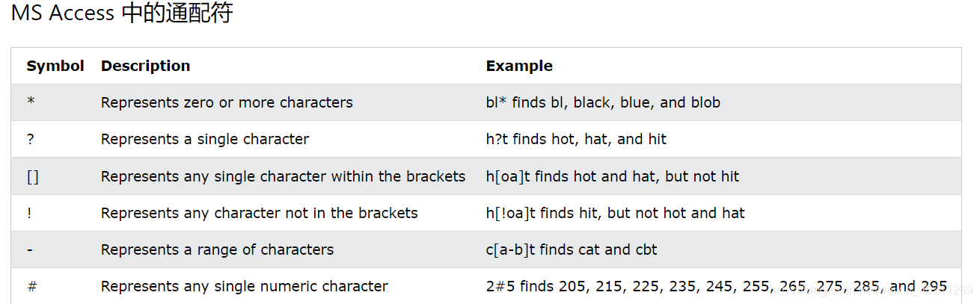Click the hash symbol cell
Screen dimensions: 980x304
pos(31,287)
